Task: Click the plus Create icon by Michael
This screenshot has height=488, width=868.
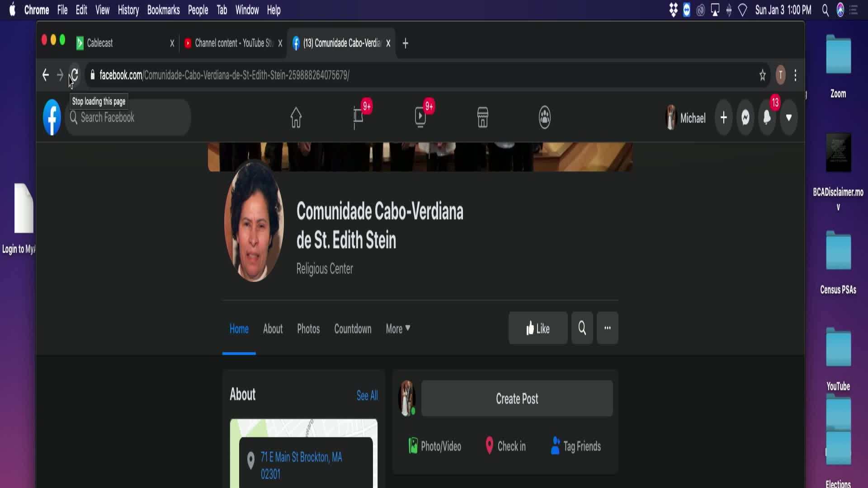Action: click(724, 118)
